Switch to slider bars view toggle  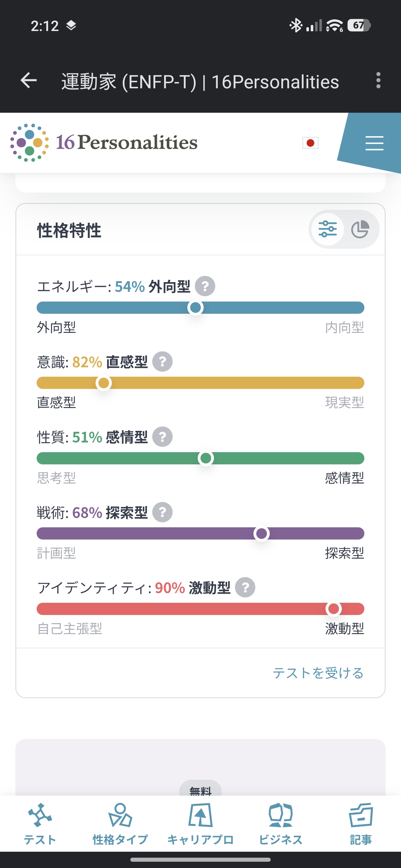tap(327, 230)
